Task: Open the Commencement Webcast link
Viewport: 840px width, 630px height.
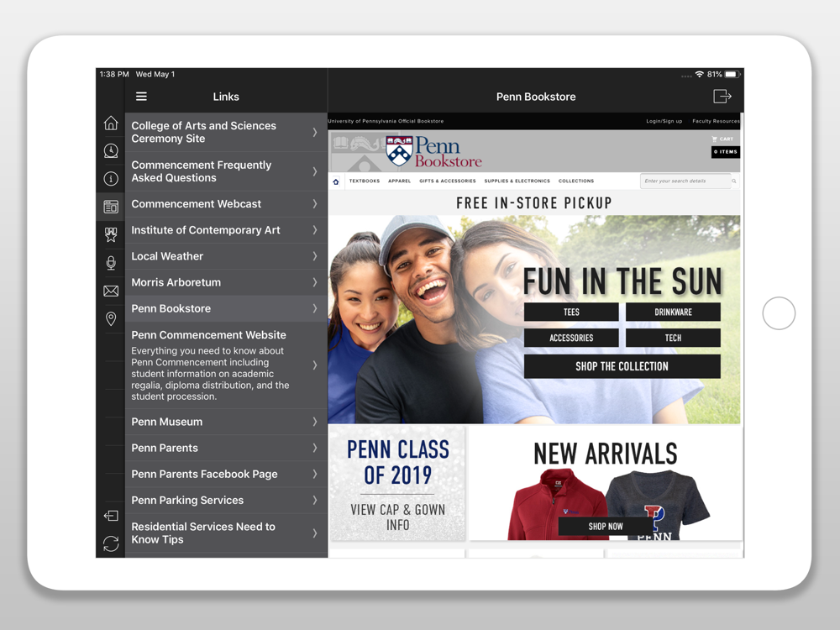Action: [226, 204]
